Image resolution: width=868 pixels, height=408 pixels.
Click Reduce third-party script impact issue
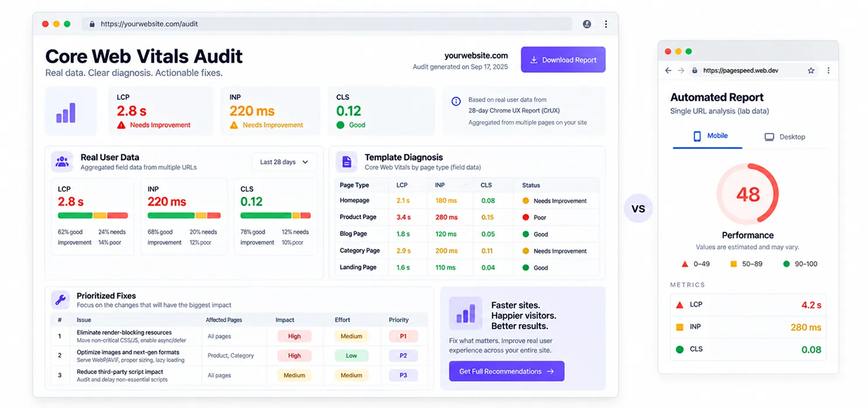[120, 372]
